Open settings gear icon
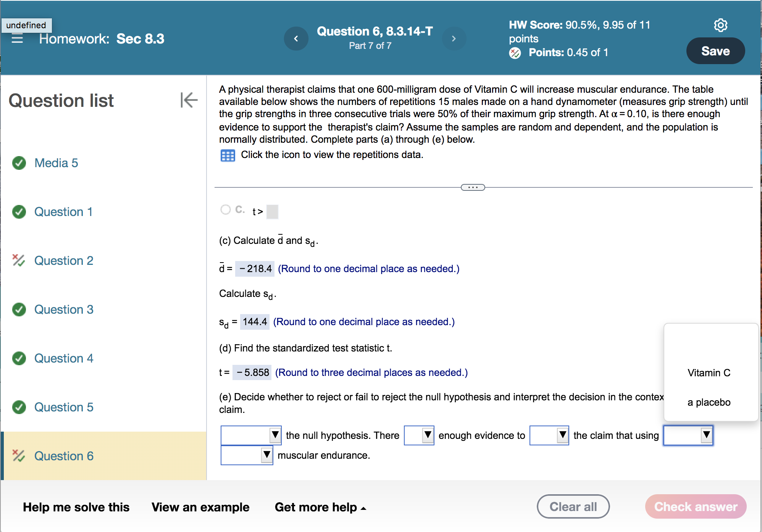 tap(720, 25)
